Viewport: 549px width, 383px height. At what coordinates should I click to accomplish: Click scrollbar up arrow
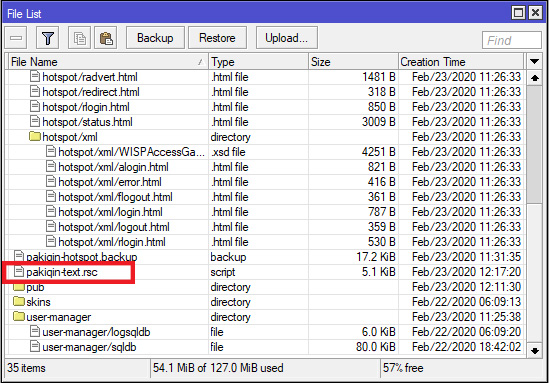click(x=534, y=78)
